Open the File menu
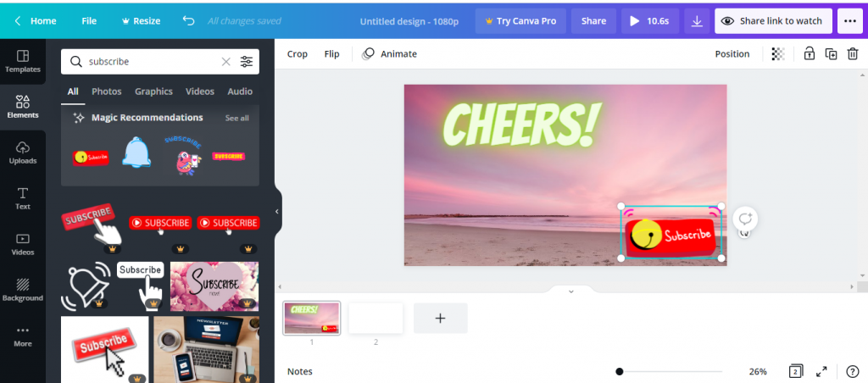The height and width of the screenshot is (383, 868). click(89, 21)
